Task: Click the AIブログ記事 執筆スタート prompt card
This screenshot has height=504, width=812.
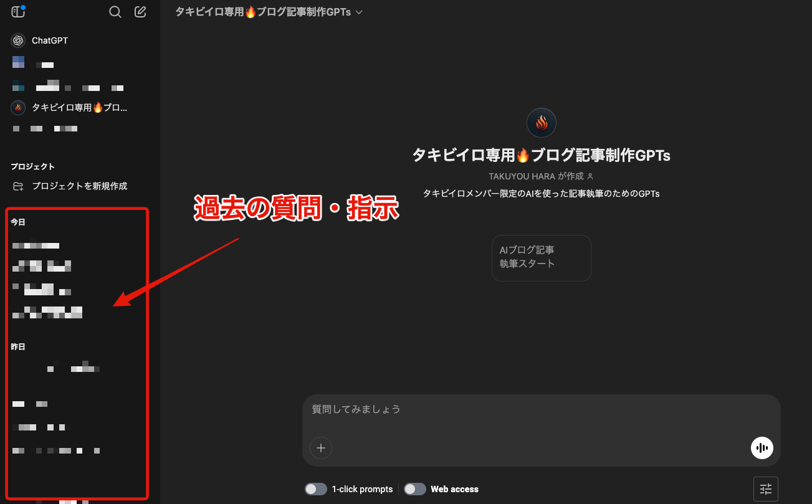Action: (542, 258)
